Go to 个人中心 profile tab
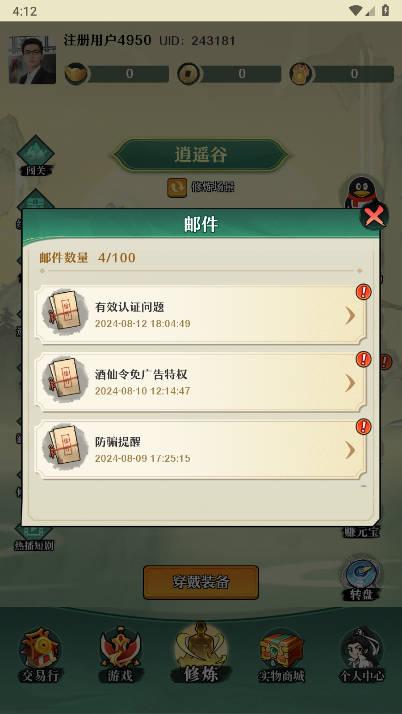This screenshot has height=714, width=402. pyautogui.click(x=362, y=655)
